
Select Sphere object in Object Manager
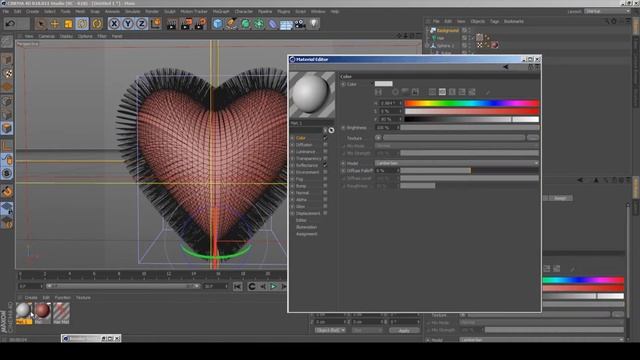[445, 45]
